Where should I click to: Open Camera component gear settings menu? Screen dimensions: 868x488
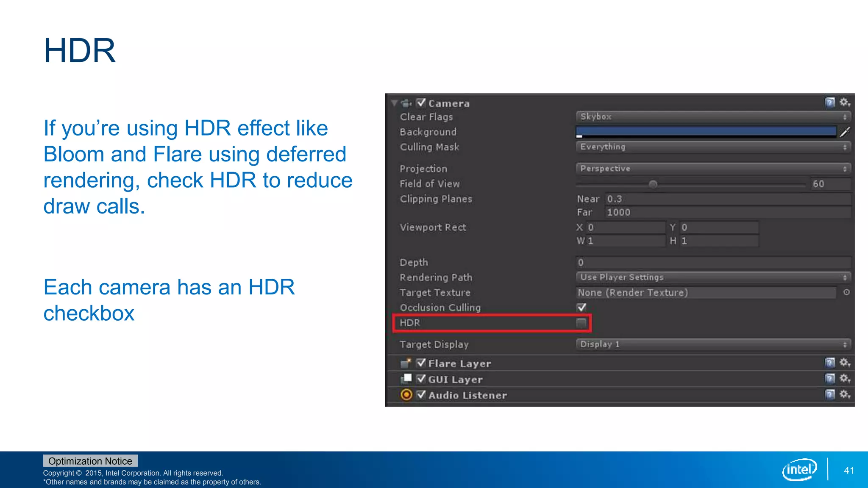click(845, 103)
